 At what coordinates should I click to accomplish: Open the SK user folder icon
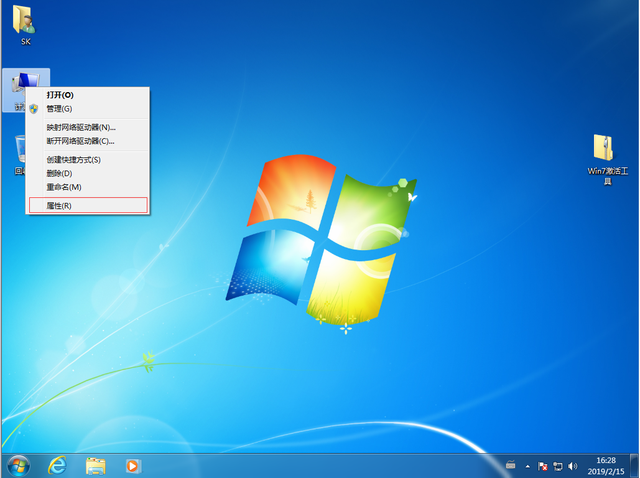(x=25, y=24)
